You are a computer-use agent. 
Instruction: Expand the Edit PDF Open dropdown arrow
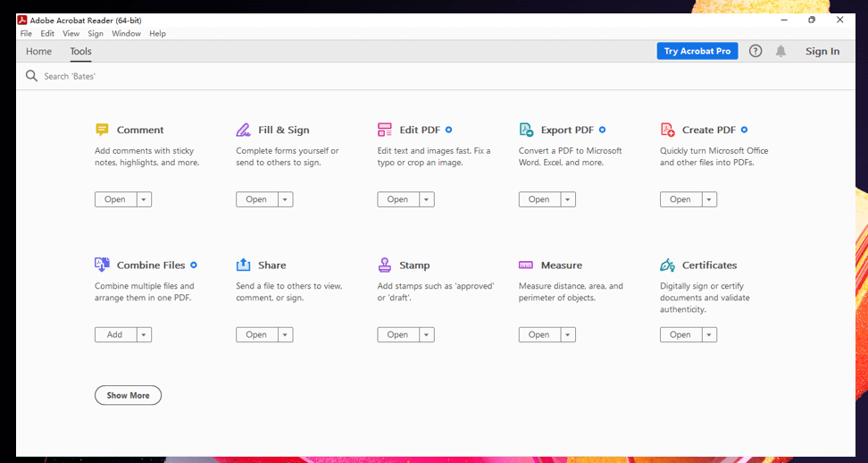coord(427,199)
